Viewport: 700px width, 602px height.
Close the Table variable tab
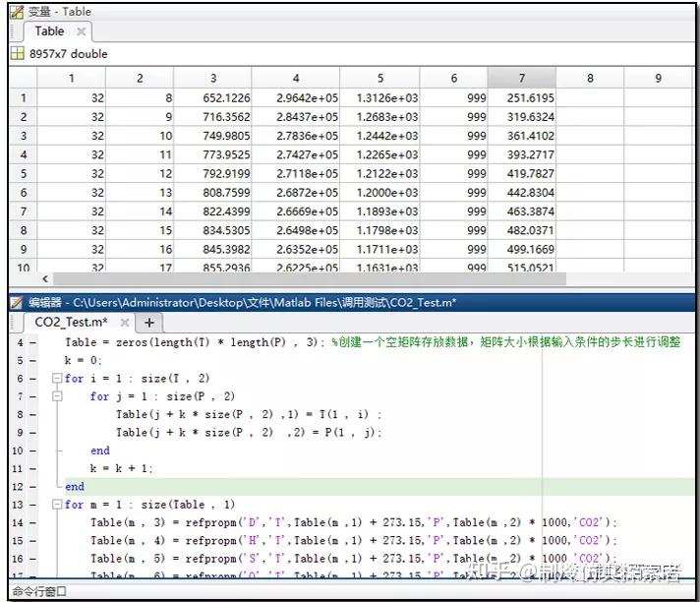81,31
